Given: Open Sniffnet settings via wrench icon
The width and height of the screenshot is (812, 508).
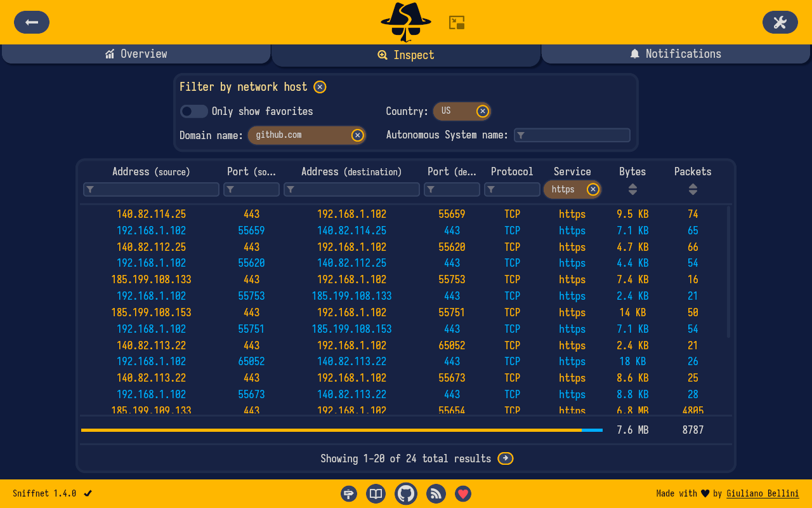Looking at the screenshot, I should [x=780, y=22].
